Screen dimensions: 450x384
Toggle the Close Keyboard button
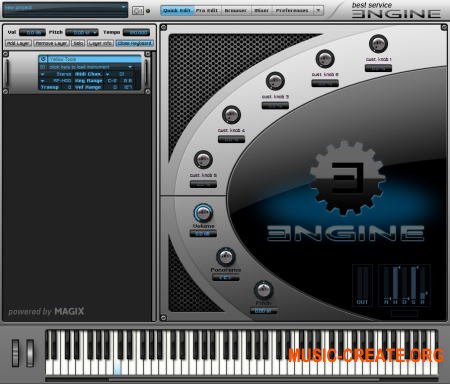(135, 43)
